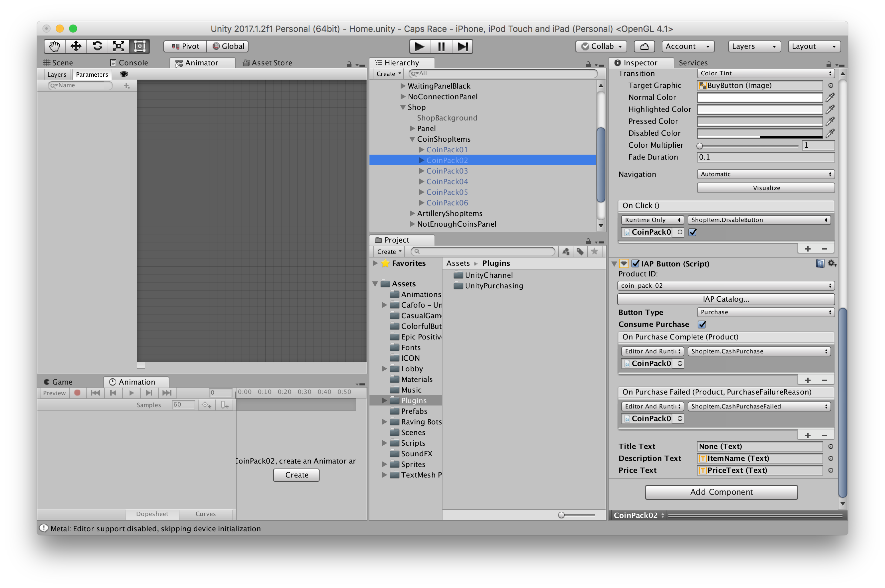Toggle the Consume Purchase checkbox

702,325
